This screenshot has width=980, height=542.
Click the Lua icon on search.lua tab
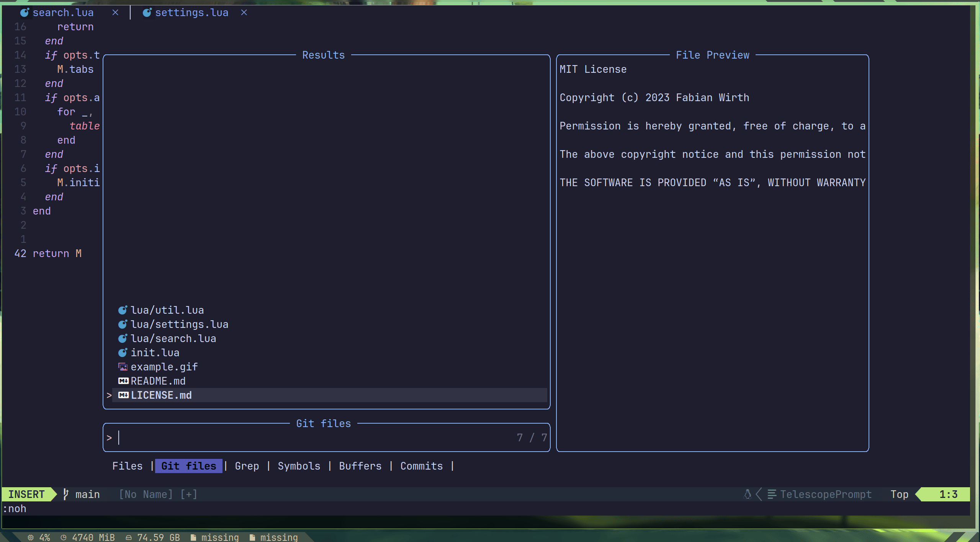tap(25, 13)
